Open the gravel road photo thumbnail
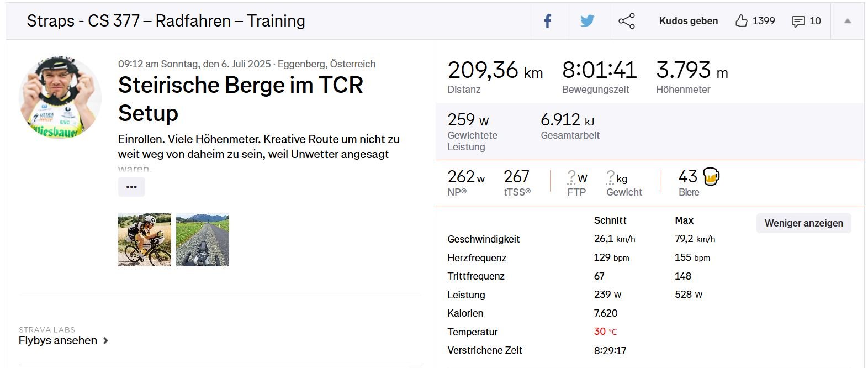 click(203, 240)
